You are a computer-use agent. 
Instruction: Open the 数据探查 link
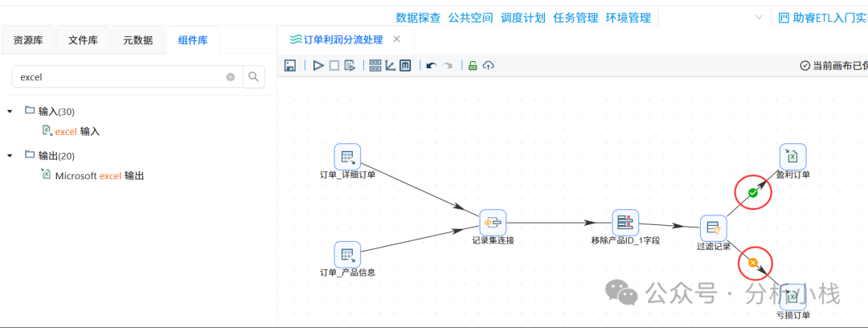point(418,18)
